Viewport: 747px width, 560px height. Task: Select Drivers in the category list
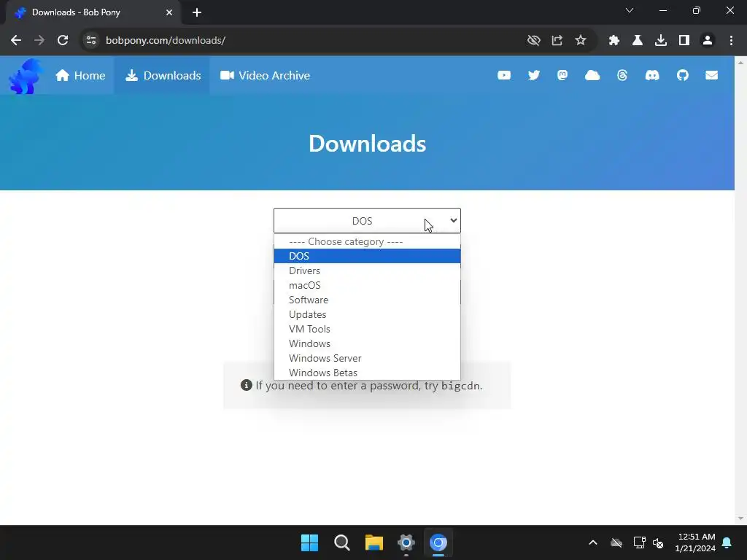(x=367, y=271)
